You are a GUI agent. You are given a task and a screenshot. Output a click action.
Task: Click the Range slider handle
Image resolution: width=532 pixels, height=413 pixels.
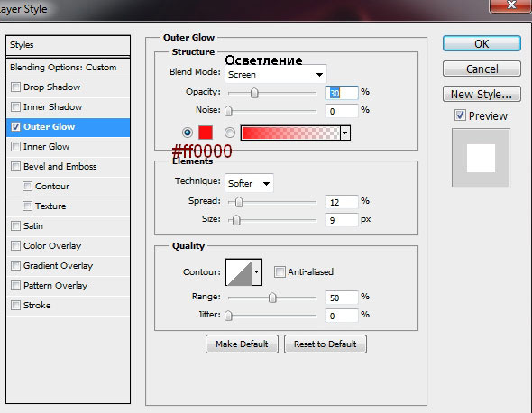pyautogui.click(x=272, y=298)
